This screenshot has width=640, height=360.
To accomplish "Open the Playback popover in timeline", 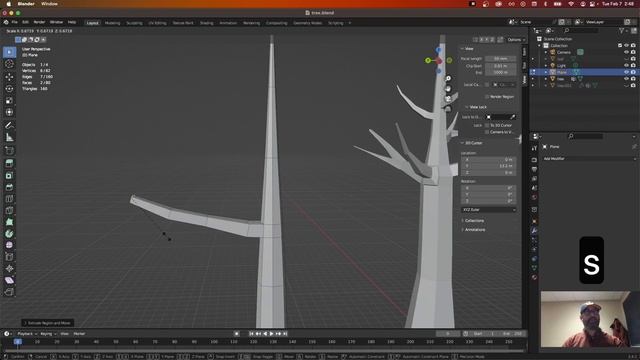I will (x=27, y=334).
